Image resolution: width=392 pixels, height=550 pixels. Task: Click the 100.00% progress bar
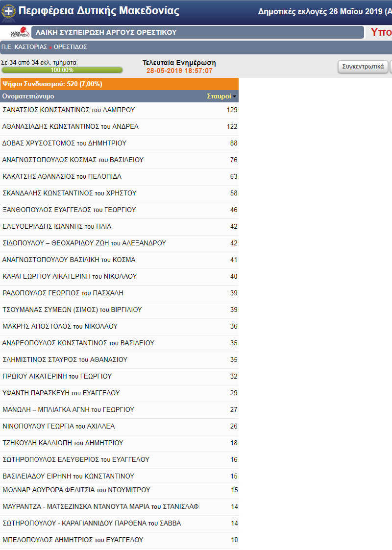62,70
